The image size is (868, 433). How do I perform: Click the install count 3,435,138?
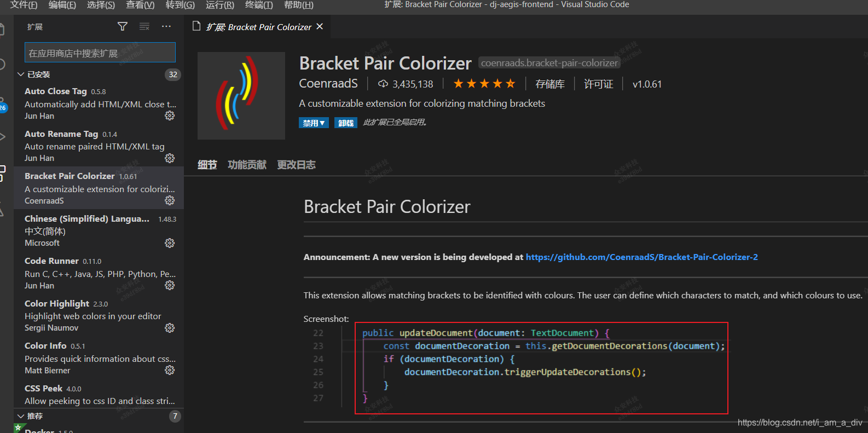coord(413,84)
